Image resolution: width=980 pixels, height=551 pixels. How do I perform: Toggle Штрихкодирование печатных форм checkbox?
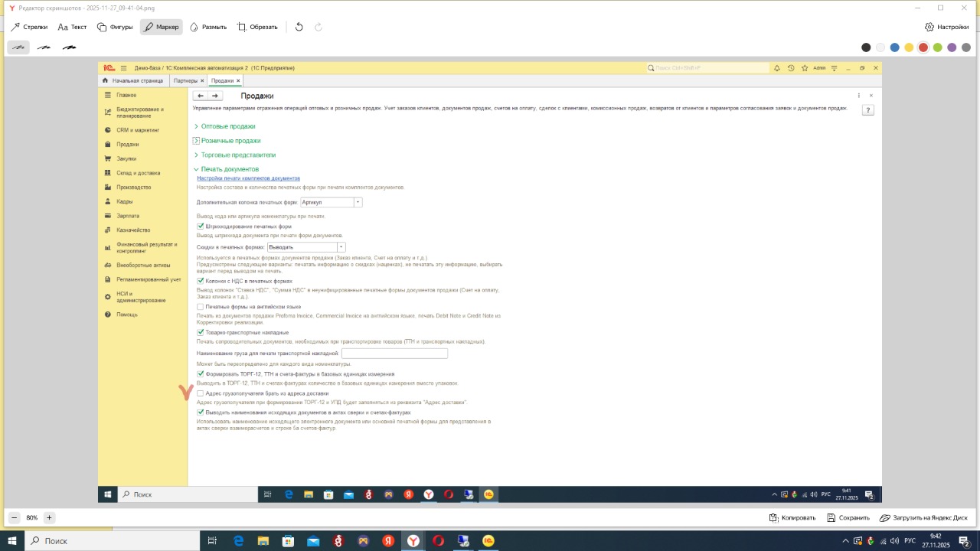click(x=201, y=227)
